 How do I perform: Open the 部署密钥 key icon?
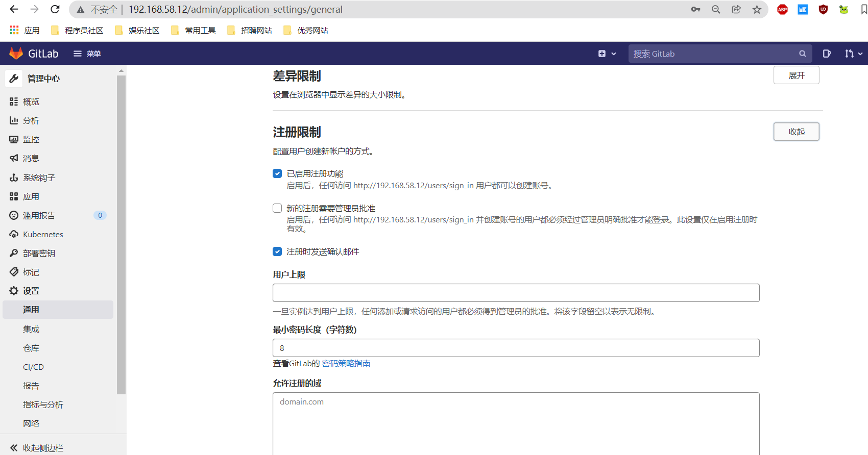[x=14, y=253]
